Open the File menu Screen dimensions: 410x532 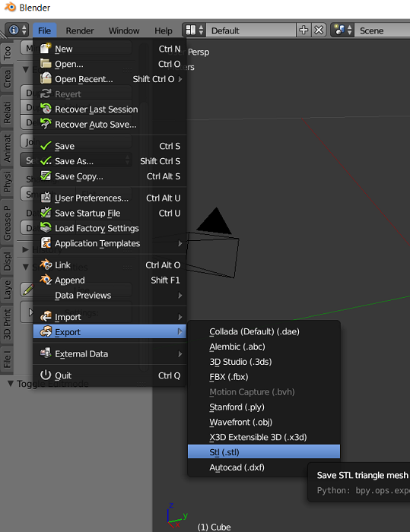44,30
